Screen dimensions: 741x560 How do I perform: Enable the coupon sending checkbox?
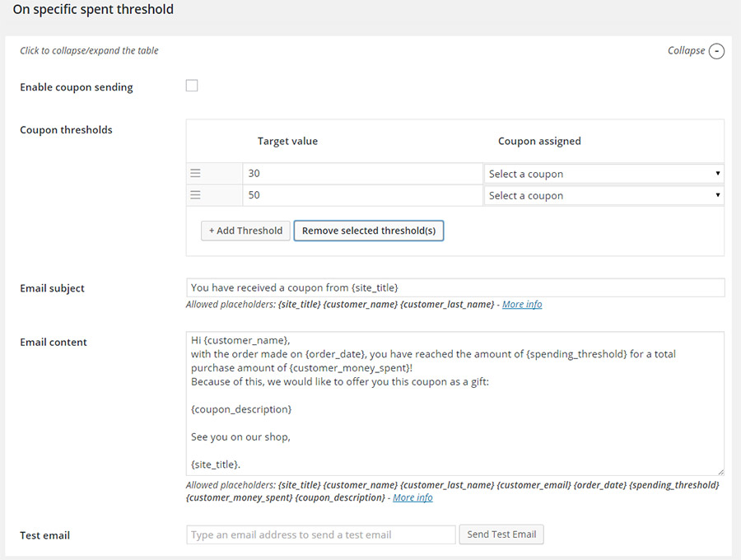pyautogui.click(x=192, y=86)
